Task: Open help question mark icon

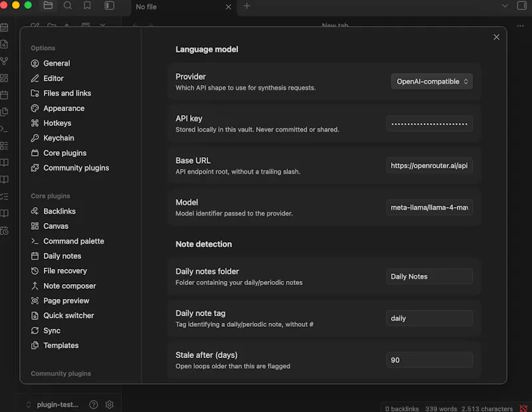Action: coord(93,405)
